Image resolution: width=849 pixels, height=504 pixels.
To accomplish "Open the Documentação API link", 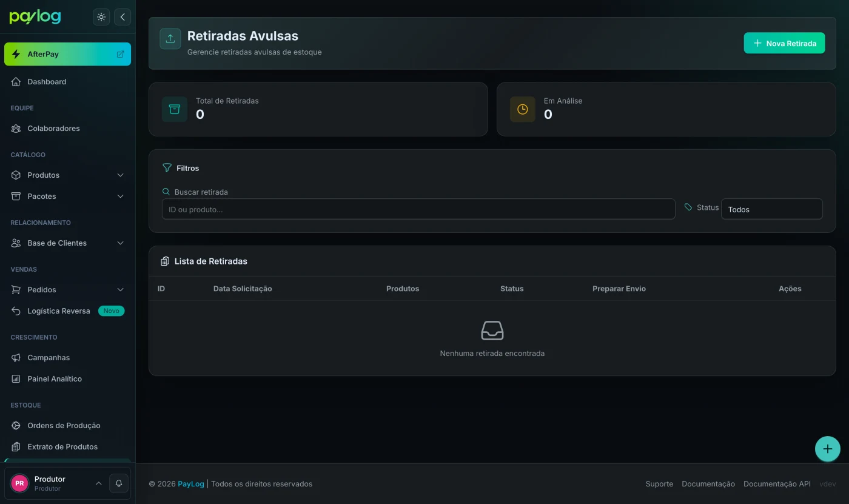I will tap(777, 484).
